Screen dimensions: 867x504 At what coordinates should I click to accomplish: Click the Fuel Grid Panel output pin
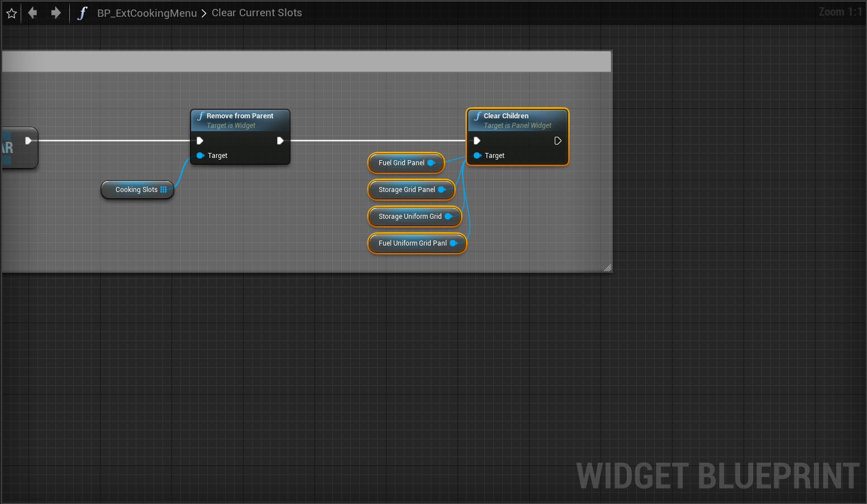(431, 163)
